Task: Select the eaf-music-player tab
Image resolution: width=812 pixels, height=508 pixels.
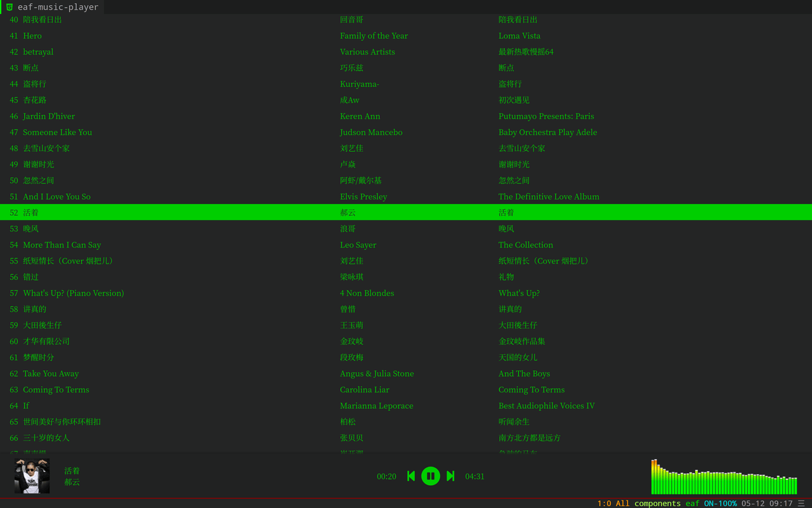Action: coord(53,7)
